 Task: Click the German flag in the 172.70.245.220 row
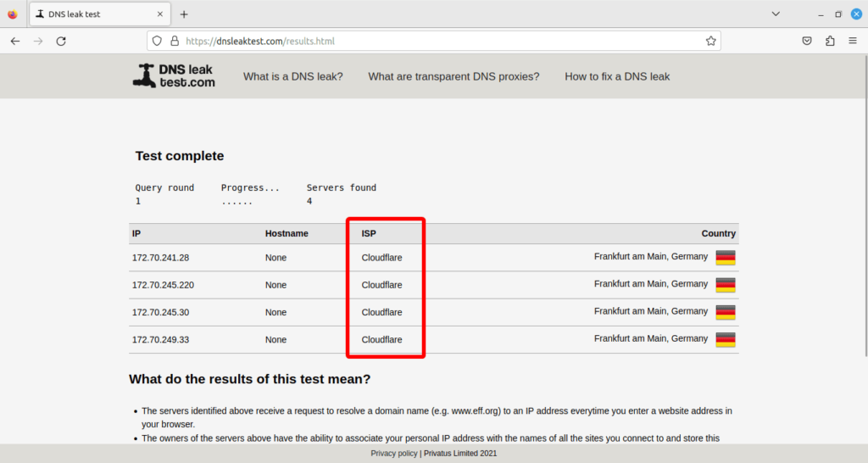pos(726,285)
